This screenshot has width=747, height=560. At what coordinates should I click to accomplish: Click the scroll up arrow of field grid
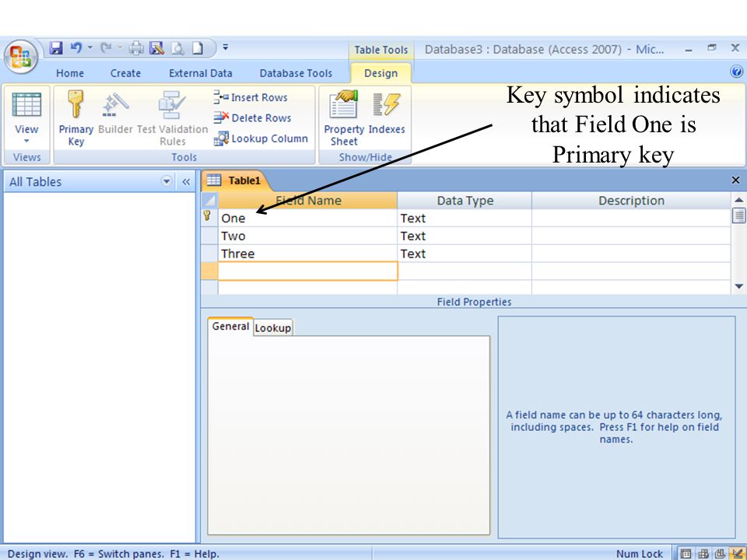[739, 200]
